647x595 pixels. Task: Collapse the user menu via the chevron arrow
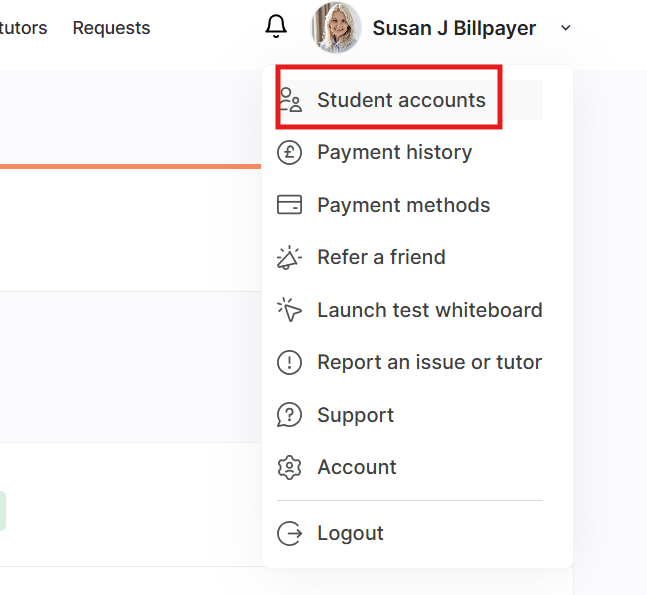pos(566,28)
